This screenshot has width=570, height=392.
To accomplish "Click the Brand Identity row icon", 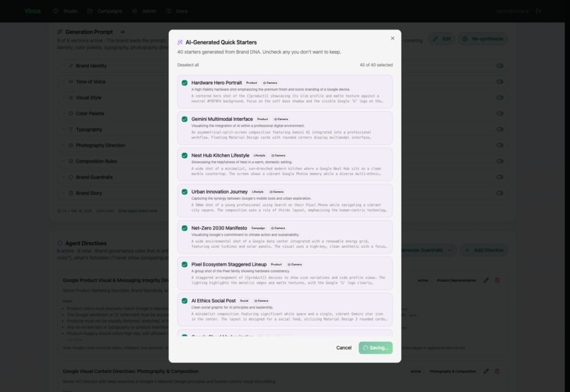I will [x=71, y=66].
